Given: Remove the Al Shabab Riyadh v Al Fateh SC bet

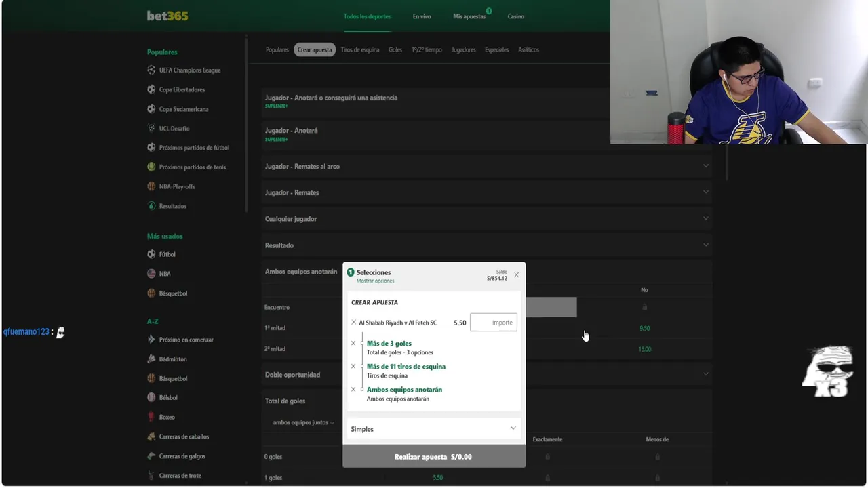Looking at the screenshot, I should tap(353, 323).
